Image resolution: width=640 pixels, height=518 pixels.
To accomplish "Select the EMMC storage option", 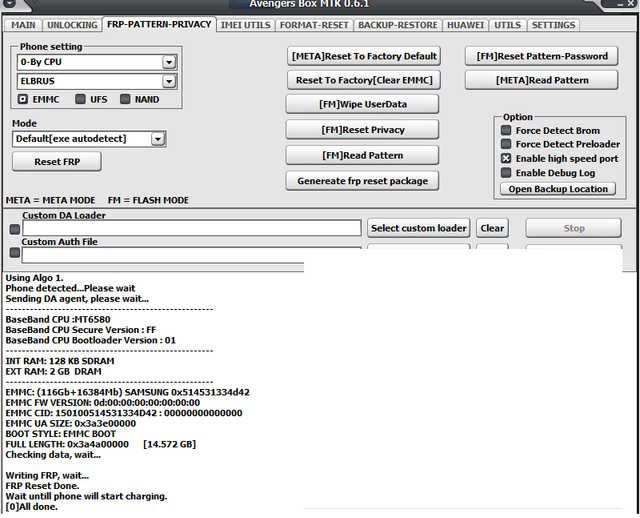I will (x=23, y=99).
